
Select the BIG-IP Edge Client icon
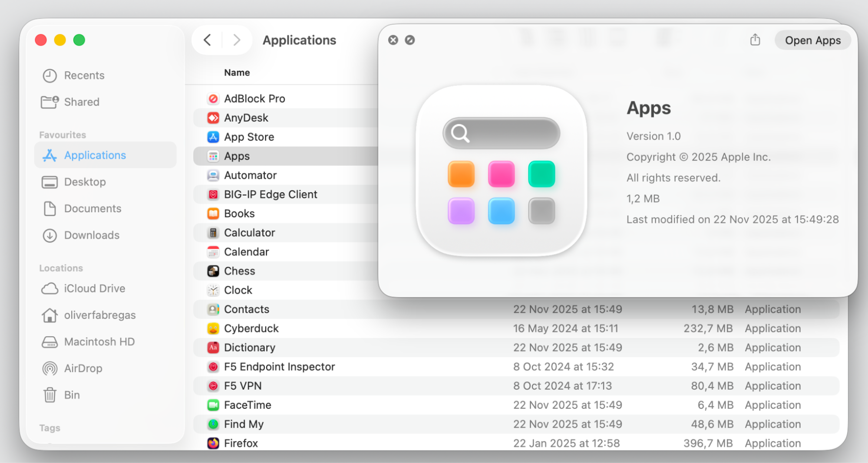pos(213,194)
